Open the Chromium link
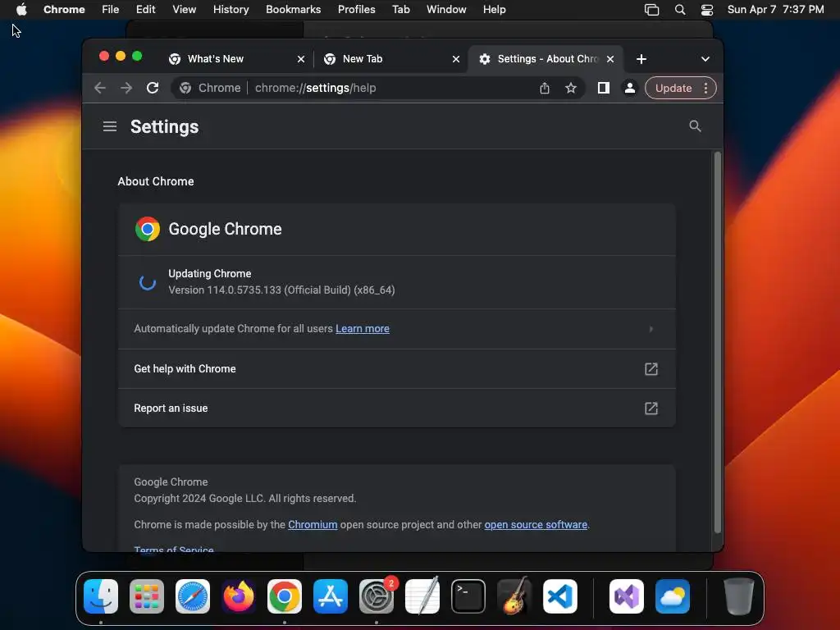Image resolution: width=840 pixels, height=630 pixels. tap(313, 525)
